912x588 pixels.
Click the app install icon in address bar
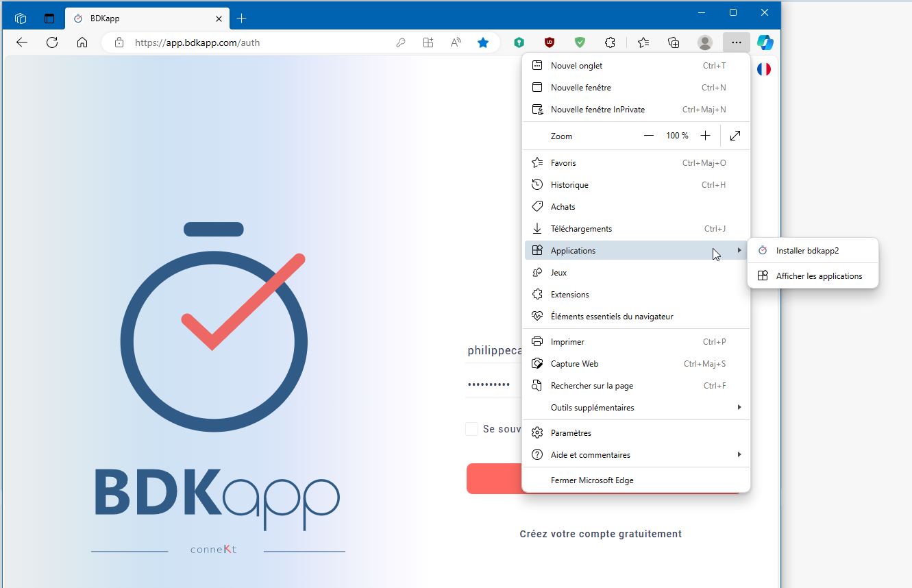click(428, 42)
